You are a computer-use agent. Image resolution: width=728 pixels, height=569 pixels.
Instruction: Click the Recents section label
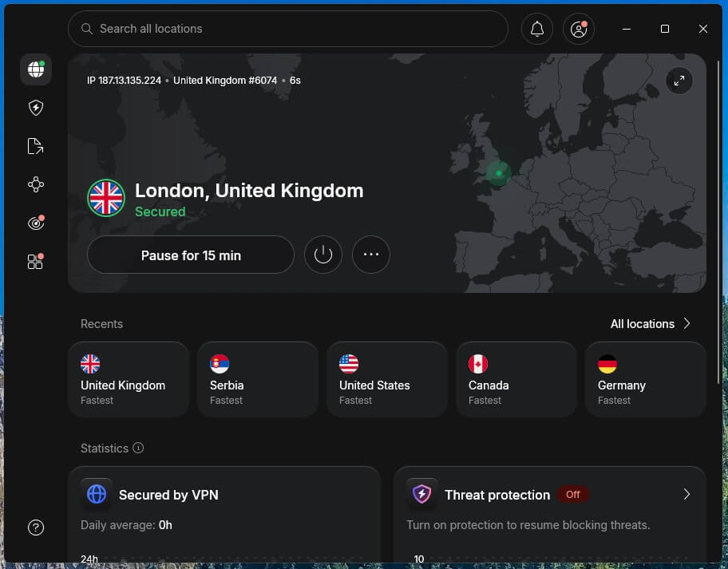pyautogui.click(x=101, y=323)
